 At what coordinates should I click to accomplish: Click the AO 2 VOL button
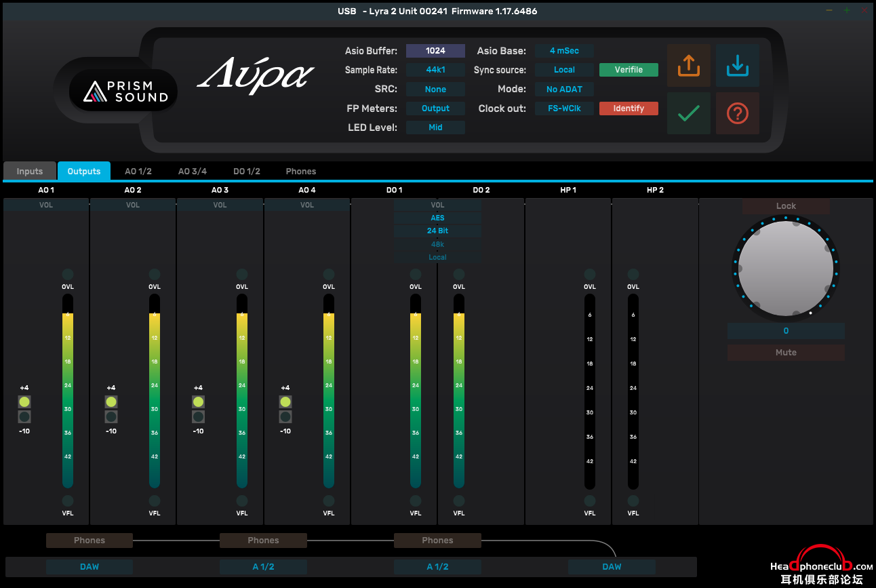pos(133,205)
